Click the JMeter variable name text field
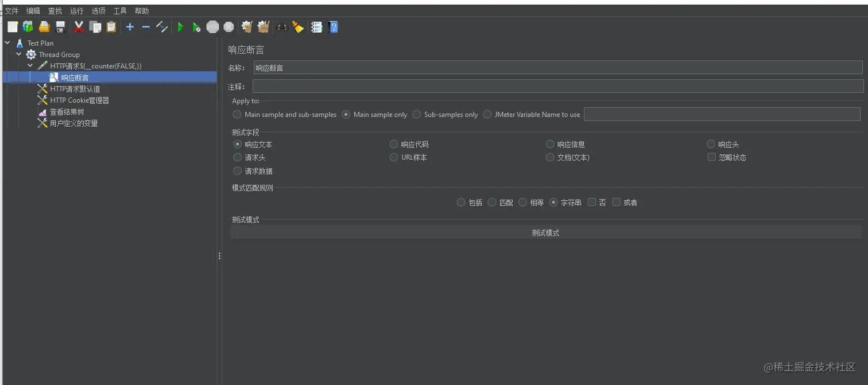The width and height of the screenshot is (868, 385). click(722, 114)
